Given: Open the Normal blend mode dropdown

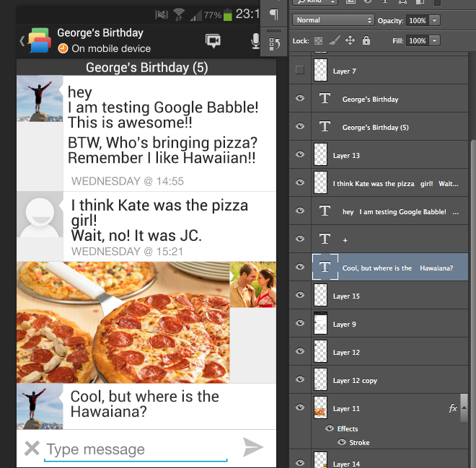Looking at the screenshot, I should point(333,20).
